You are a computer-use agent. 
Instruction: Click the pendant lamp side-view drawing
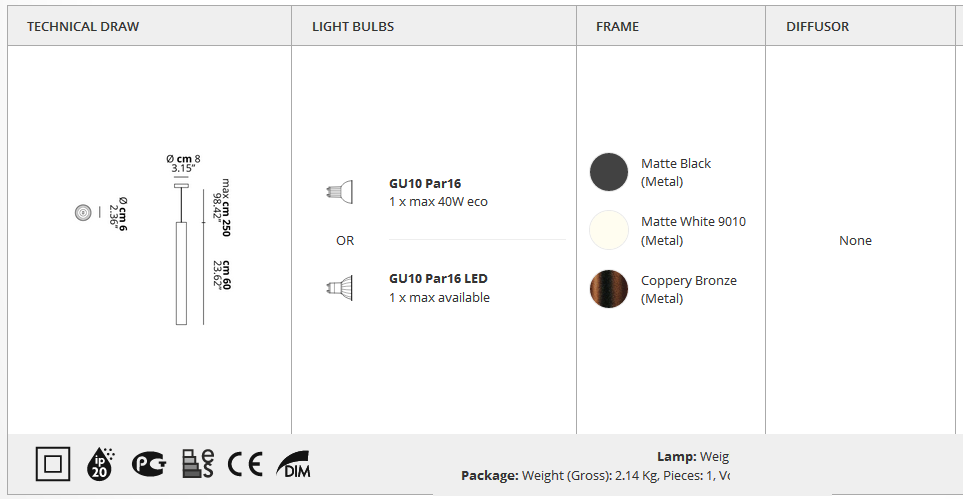point(181,254)
